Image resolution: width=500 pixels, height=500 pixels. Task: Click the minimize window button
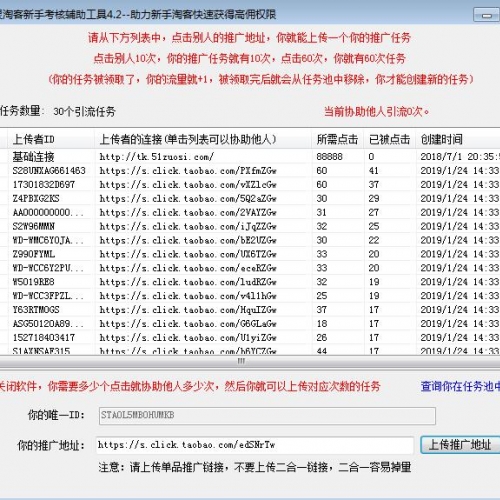click(x=487, y=15)
